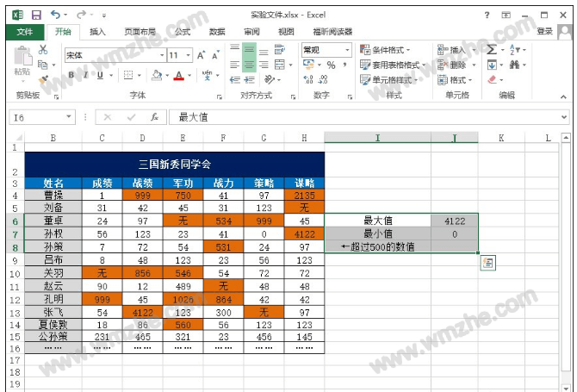This screenshot has width=577, height=392.
Task: Decrease font size with smaller A icon
Action: (x=215, y=55)
